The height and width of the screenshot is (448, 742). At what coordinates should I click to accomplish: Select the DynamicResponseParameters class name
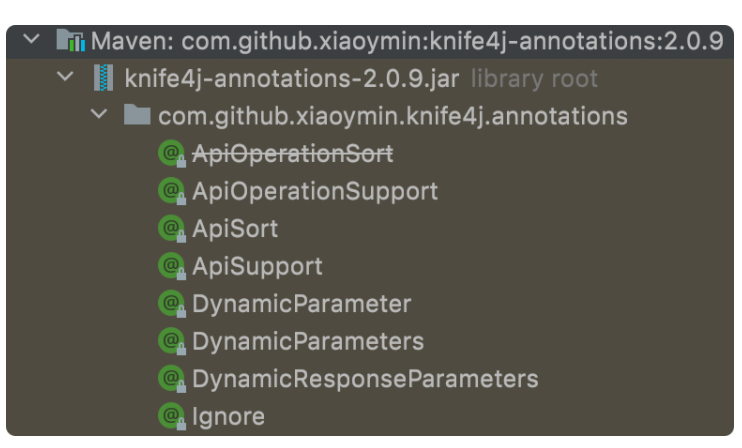364,379
